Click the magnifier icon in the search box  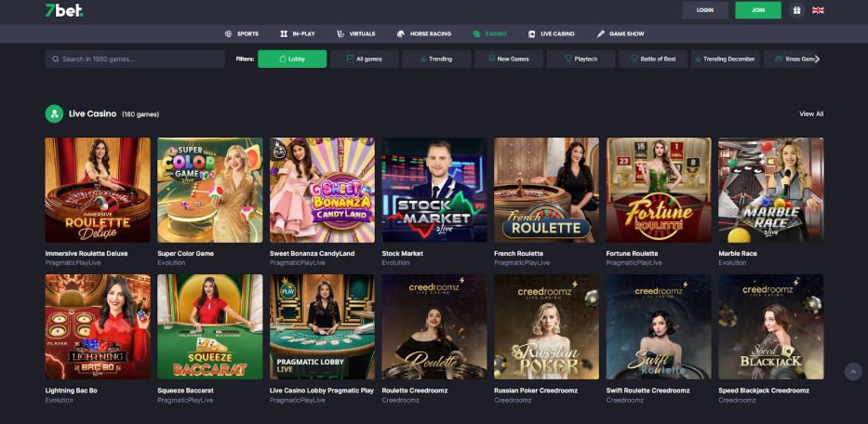(56, 59)
